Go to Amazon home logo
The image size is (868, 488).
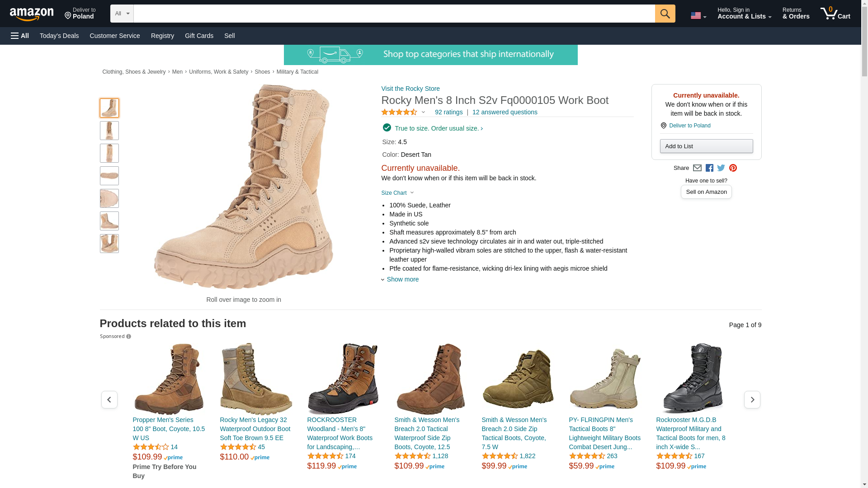32,14
